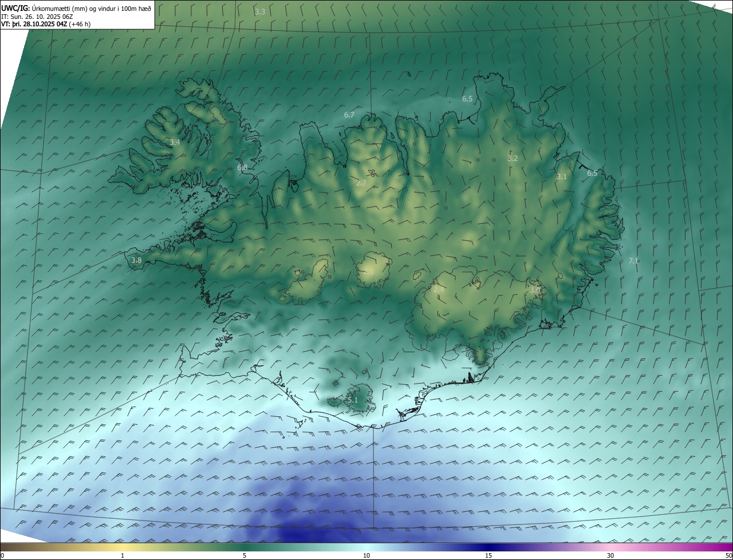This screenshot has height=560, width=733.
Task: Click the colorbar tick label 50
Action: (x=728, y=555)
